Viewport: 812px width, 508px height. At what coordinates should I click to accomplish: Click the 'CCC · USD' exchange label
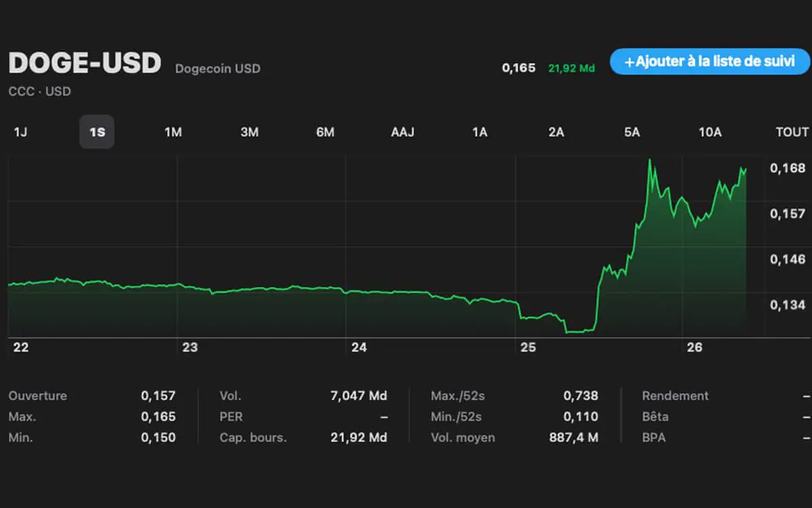tap(40, 91)
